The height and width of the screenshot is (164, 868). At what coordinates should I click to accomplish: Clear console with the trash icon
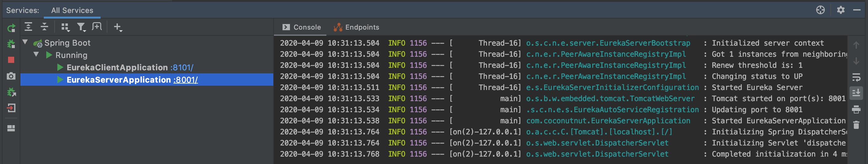coord(856,125)
